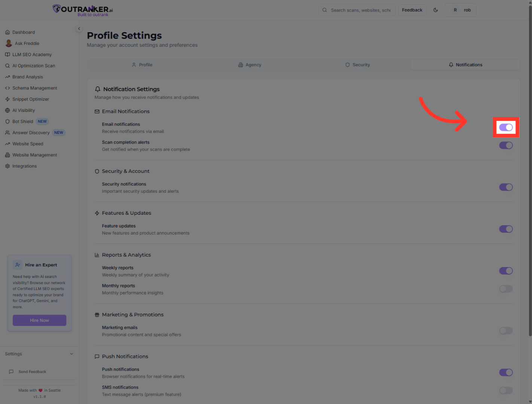The width and height of the screenshot is (532, 404).
Task: Open Answer Discovery
Action: coord(31,132)
